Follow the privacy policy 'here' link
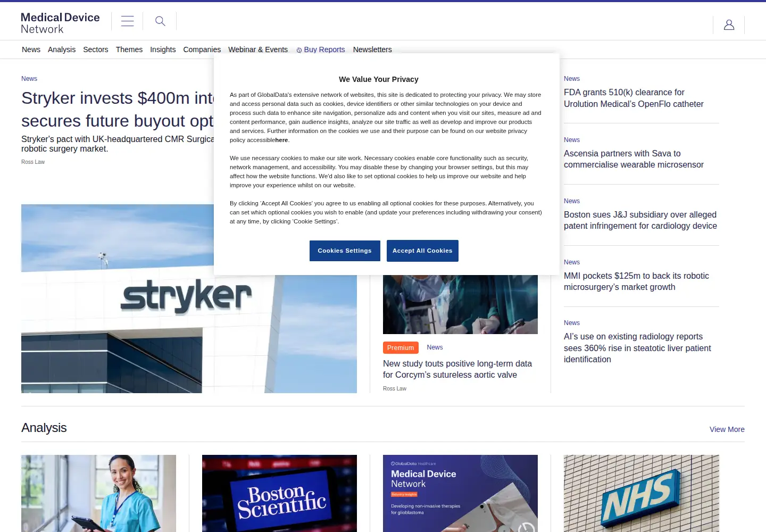 (x=281, y=140)
